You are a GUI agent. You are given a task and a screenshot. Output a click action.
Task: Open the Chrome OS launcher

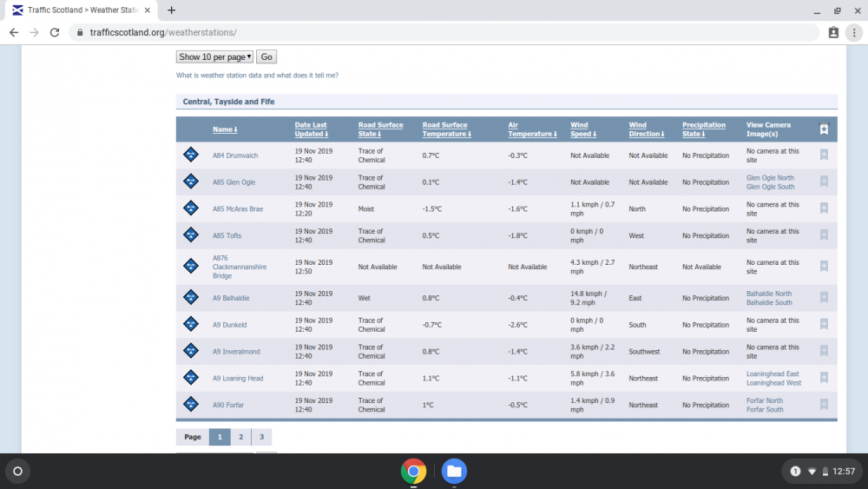[x=17, y=472]
